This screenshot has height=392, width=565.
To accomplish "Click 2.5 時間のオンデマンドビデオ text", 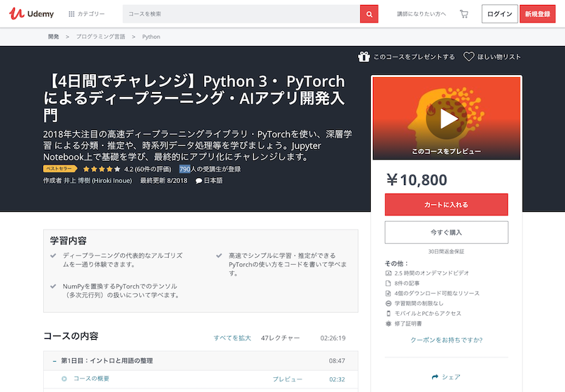I will coord(432,273).
